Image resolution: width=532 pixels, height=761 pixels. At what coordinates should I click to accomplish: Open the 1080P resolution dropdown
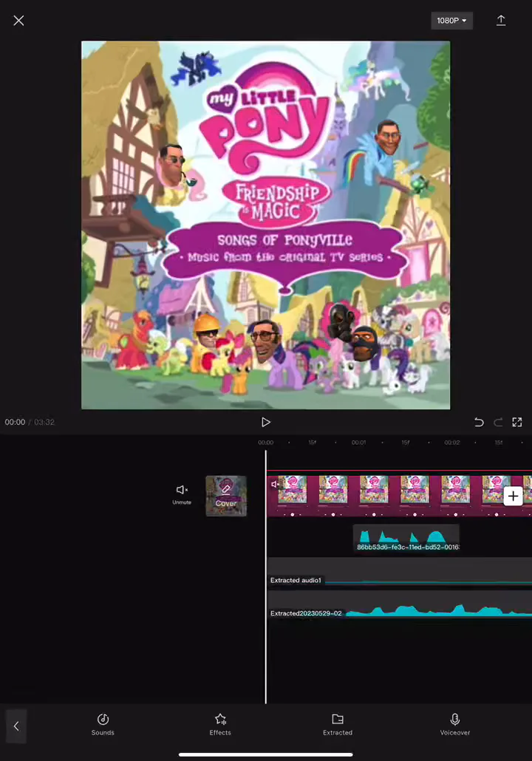[451, 21]
